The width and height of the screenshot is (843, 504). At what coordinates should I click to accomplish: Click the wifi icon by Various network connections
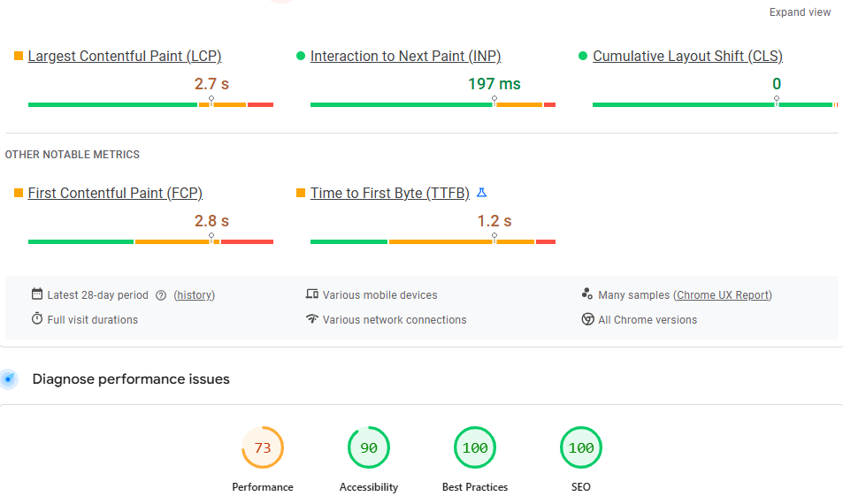click(311, 319)
